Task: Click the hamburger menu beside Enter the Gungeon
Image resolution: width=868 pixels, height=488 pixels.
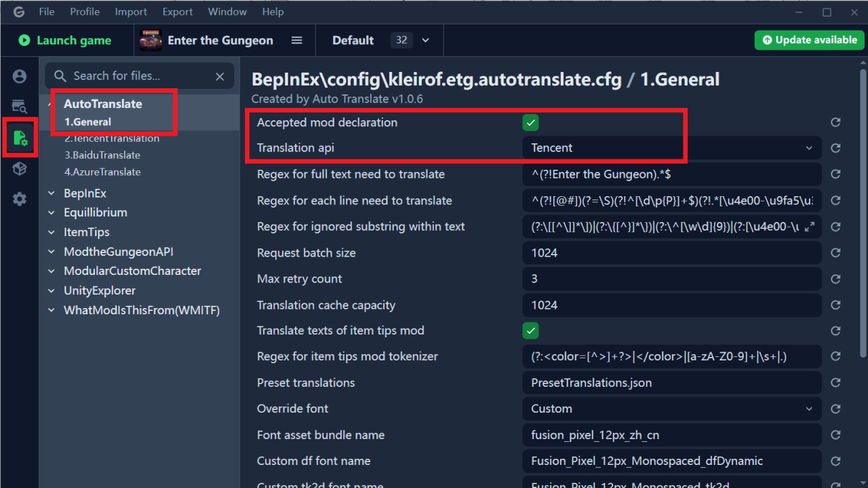Action: click(296, 41)
